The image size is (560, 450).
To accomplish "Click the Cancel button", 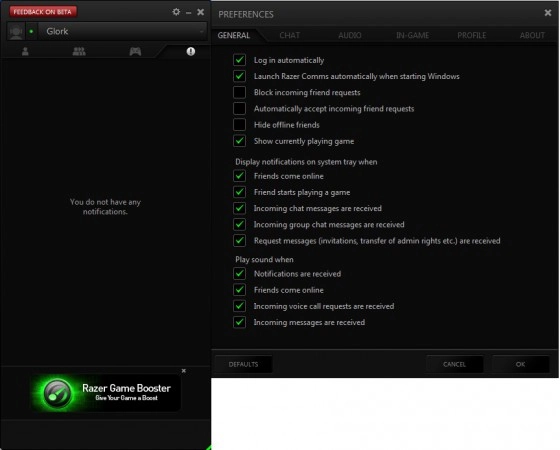I will pos(454,364).
